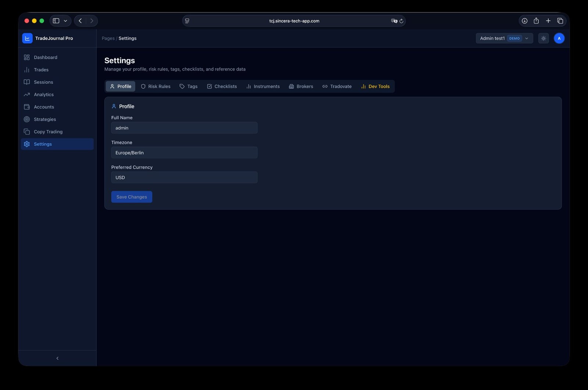Open the browser sidebar options chevron
588x390 pixels.
pos(65,21)
